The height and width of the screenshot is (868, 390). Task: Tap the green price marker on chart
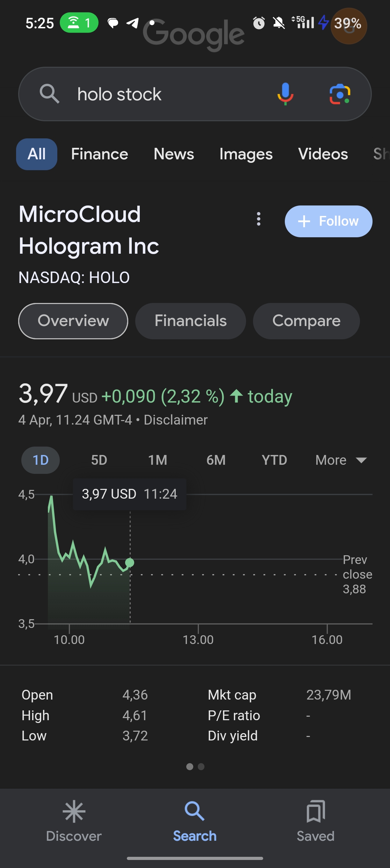coord(130,562)
